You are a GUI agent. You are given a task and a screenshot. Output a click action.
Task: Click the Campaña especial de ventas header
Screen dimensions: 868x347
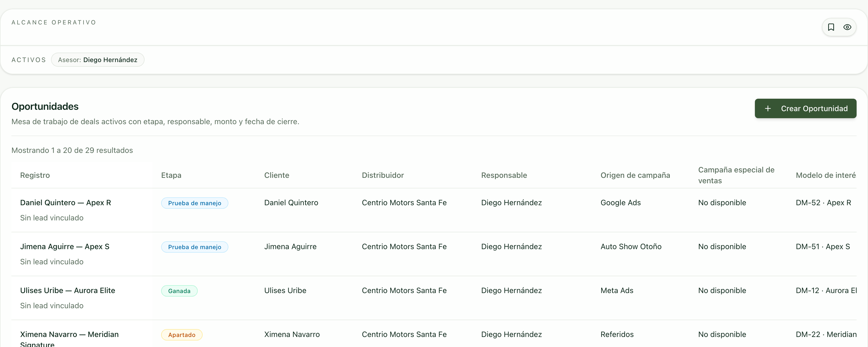point(736,175)
